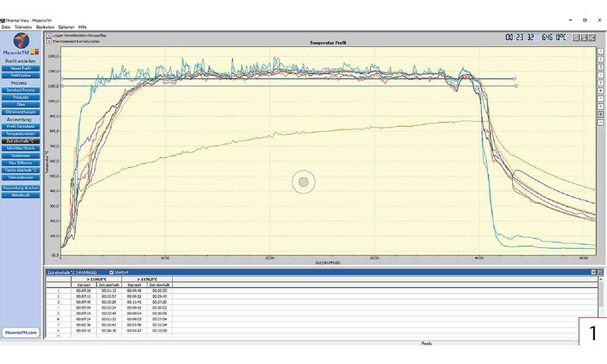Viewport: 607px width, 364px height.
Task: Click the Neues Profil button
Action: point(21,69)
